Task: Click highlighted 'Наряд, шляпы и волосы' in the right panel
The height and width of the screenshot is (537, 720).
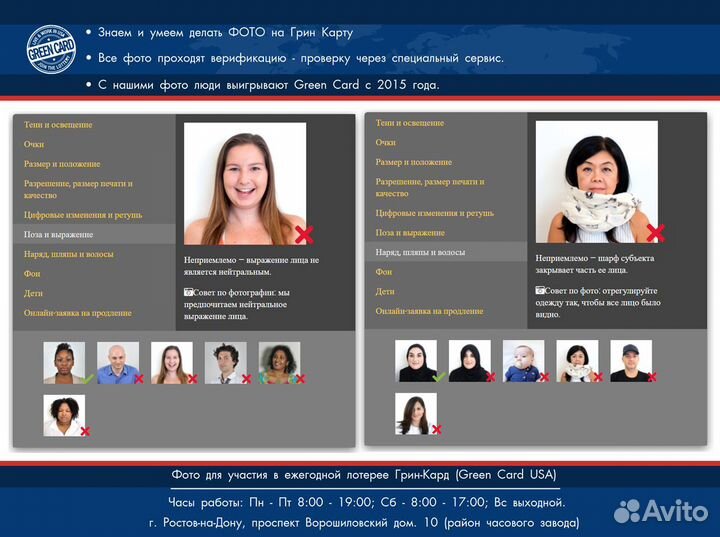Action: (446, 252)
